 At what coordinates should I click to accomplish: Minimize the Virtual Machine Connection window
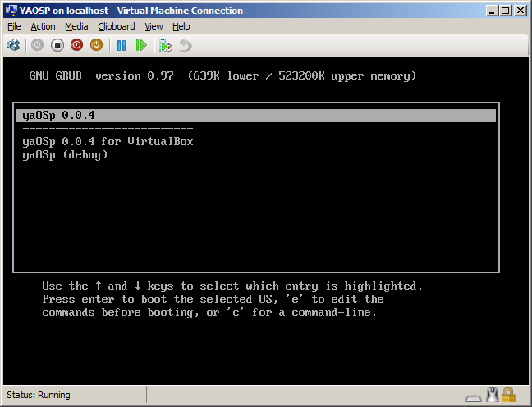[x=492, y=11]
